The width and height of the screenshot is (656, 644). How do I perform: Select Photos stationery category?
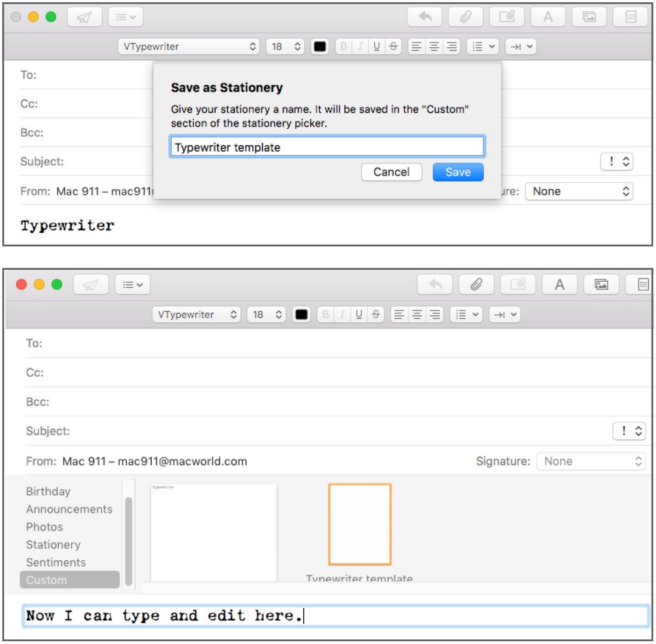(x=44, y=527)
